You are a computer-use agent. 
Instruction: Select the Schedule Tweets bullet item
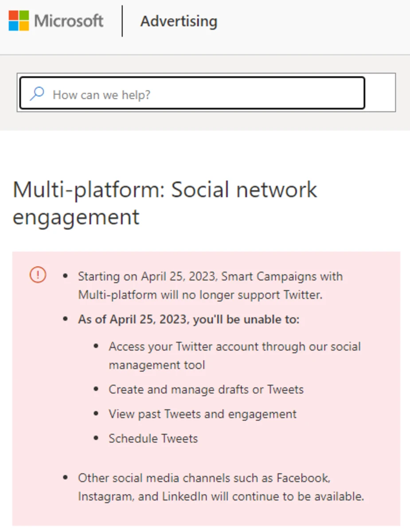pos(152,438)
